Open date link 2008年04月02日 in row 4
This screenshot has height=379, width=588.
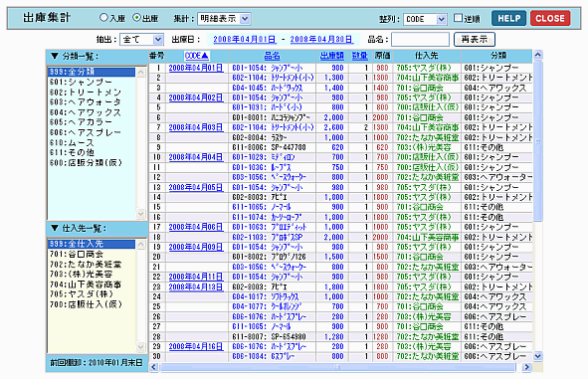point(196,97)
